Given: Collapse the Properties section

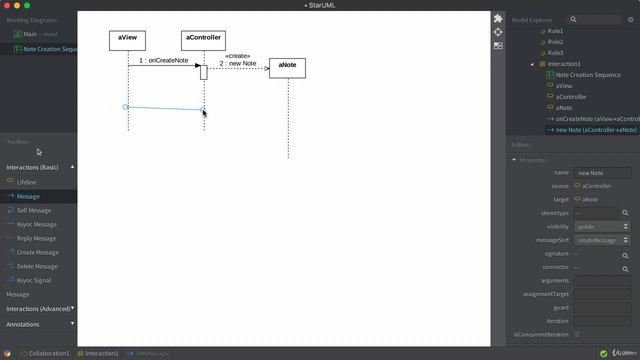Looking at the screenshot, I should [514, 160].
